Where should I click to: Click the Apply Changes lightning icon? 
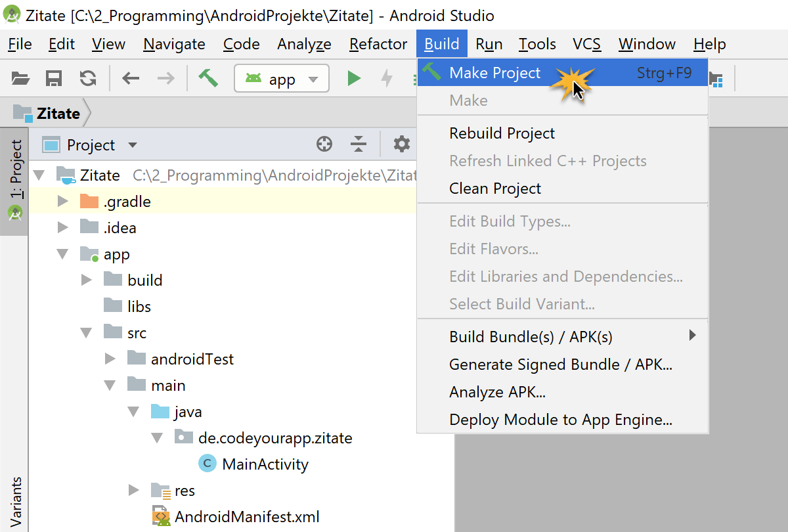tap(387, 79)
